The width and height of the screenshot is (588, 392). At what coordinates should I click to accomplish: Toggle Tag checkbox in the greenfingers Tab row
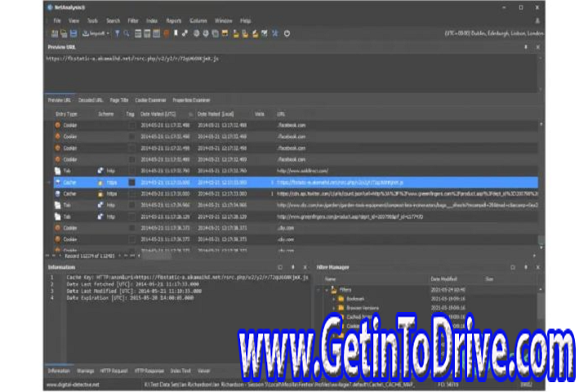point(131,216)
